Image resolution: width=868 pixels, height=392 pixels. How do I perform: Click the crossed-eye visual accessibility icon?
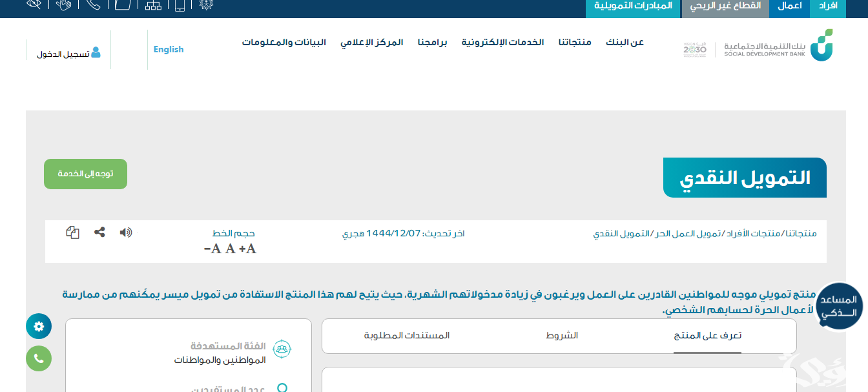(34, 4)
